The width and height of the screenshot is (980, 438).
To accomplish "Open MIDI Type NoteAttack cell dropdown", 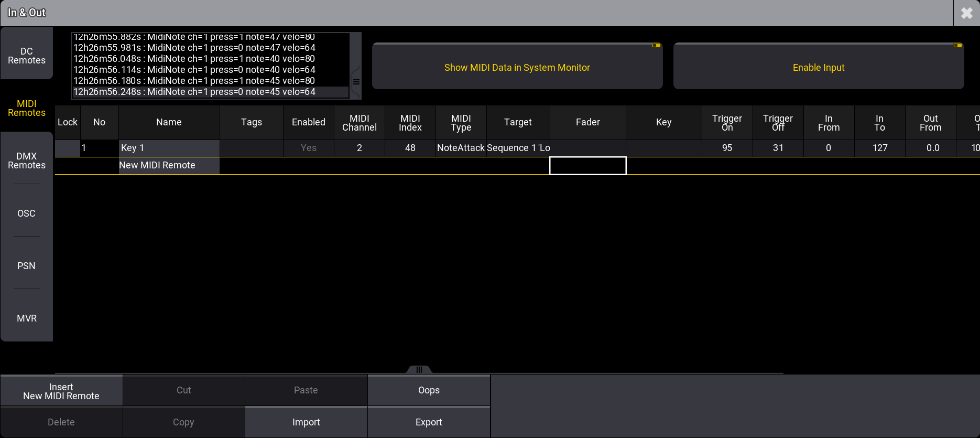I will (x=461, y=148).
